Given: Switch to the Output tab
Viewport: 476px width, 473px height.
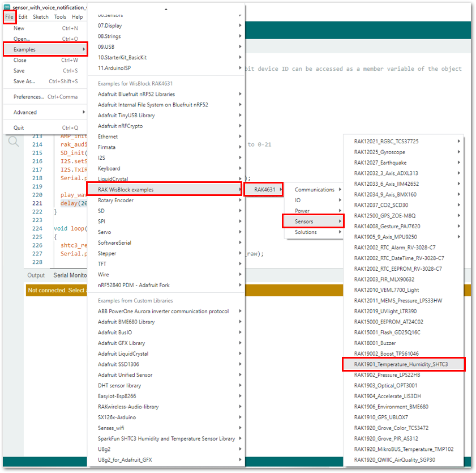Looking at the screenshot, I should coord(36,275).
